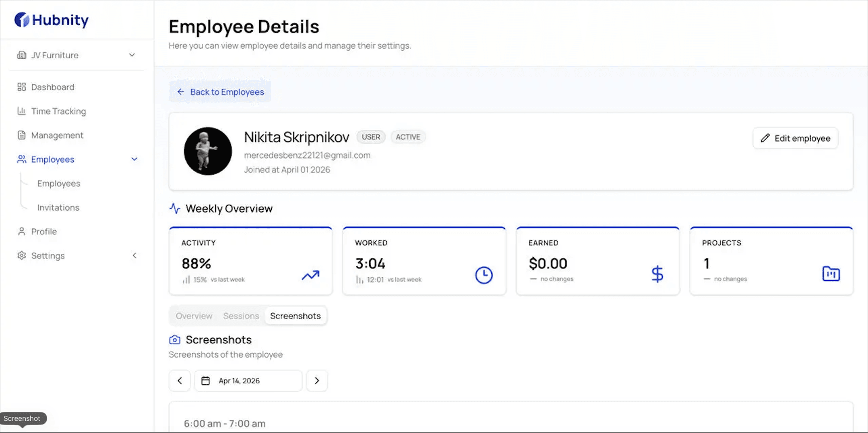Viewport: 868px width, 433px height.
Task: Collapse the Employees sidebar section chevron
Action: tap(134, 160)
